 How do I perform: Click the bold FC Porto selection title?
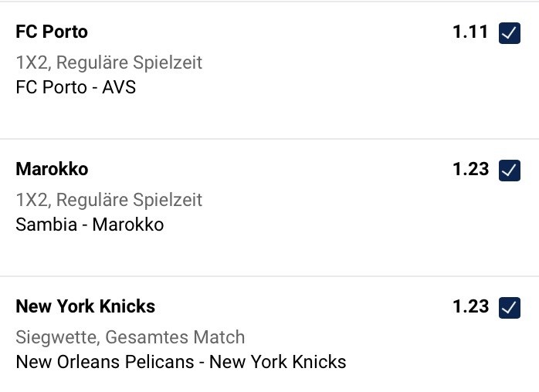[x=52, y=32]
